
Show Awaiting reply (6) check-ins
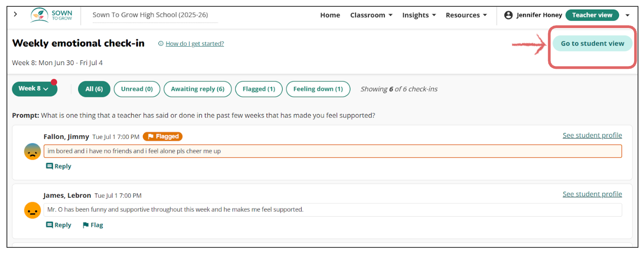coord(197,89)
